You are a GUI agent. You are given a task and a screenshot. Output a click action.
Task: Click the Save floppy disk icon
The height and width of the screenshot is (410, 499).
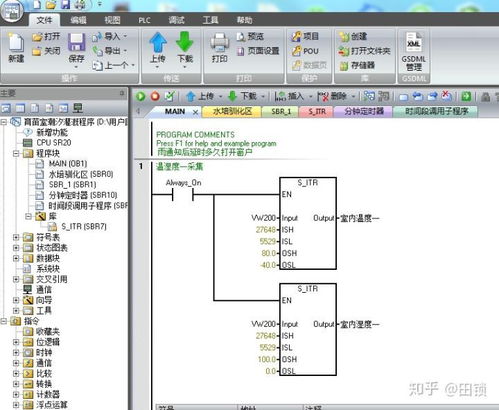pos(76,43)
